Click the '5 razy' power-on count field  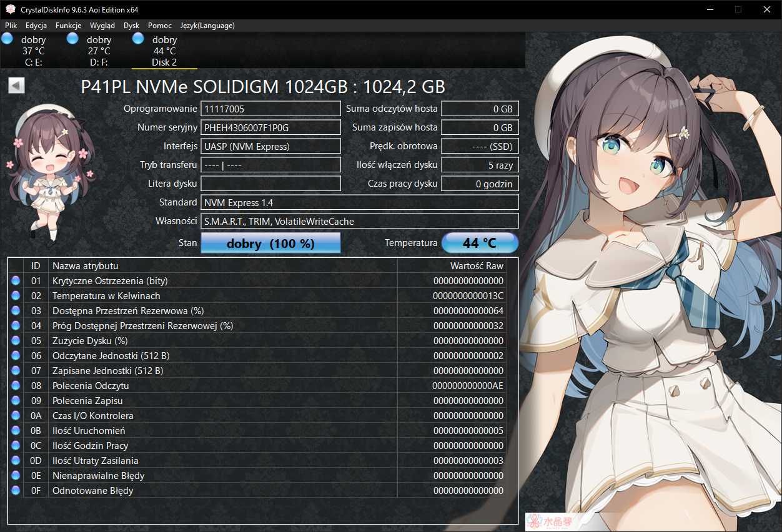tap(480, 165)
